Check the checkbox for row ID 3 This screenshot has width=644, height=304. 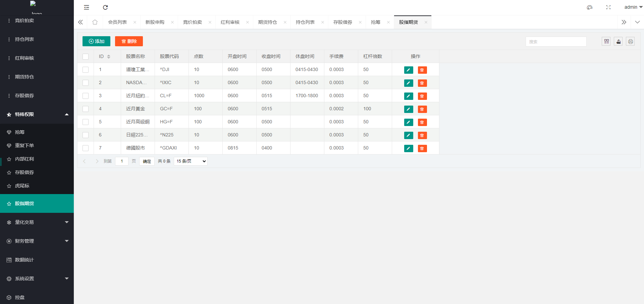pos(86,96)
